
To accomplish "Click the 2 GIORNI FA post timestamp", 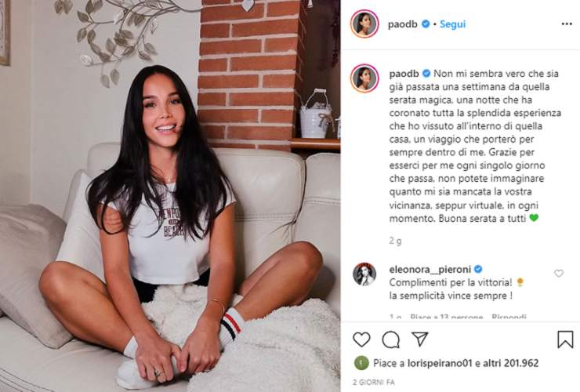I will coord(374,382).
